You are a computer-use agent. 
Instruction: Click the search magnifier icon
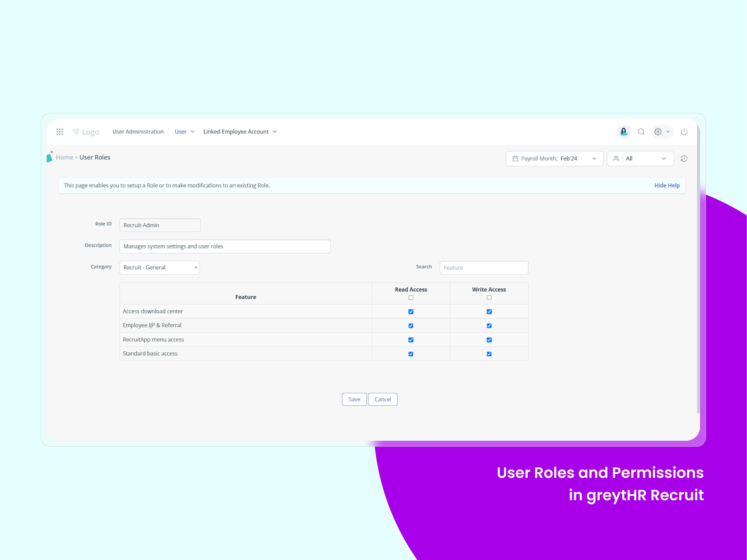click(x=641, y=132)
